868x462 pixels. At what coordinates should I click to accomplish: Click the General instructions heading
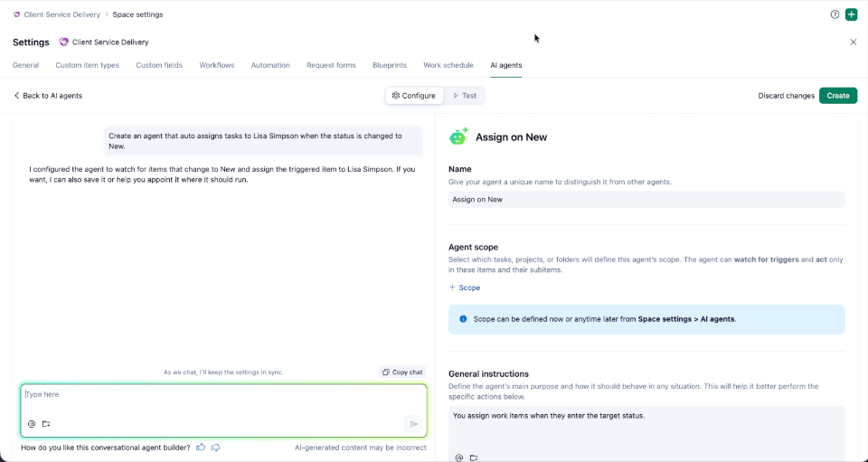(x=488, y=374)
